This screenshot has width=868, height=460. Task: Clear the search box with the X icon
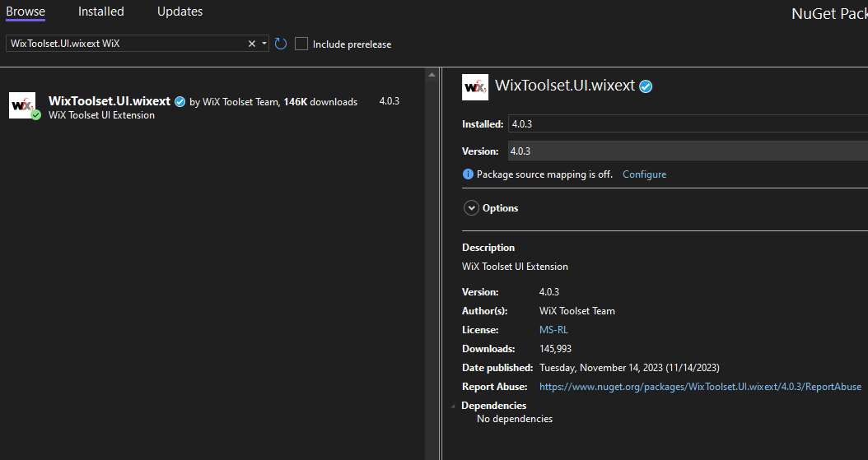[252, 44]
